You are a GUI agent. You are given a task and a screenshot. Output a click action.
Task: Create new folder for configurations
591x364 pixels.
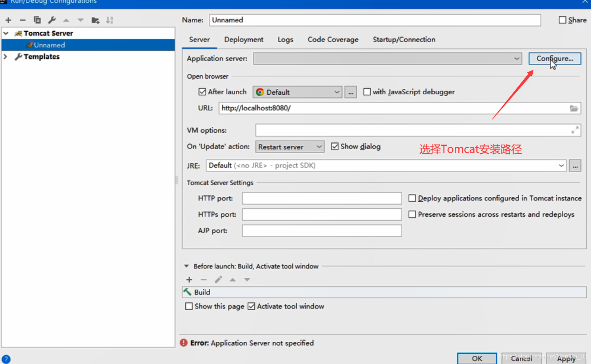pos(95,20)
